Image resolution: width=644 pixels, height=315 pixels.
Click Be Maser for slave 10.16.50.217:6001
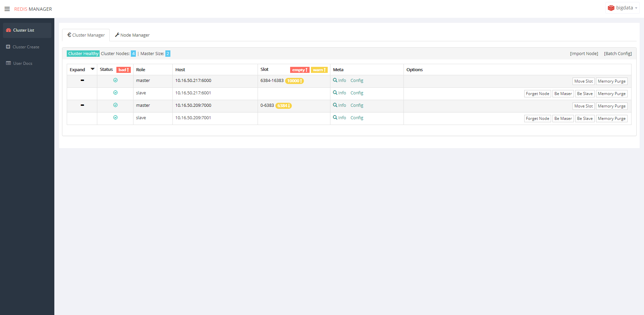coord(563,94)
